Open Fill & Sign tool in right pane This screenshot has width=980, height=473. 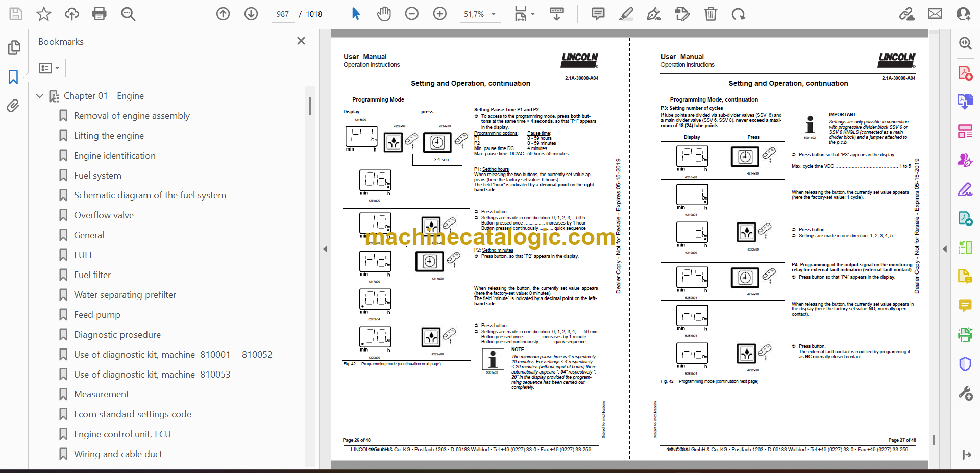coord(965,189)
